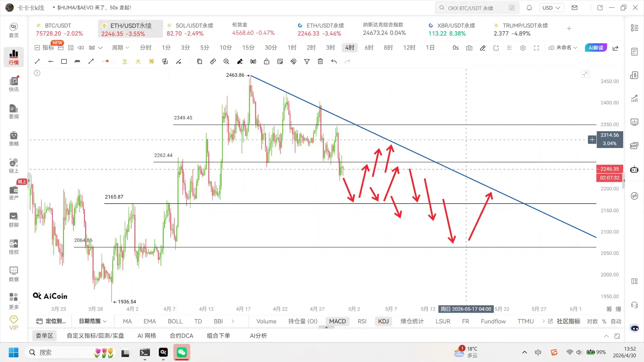The height and width of the screenshot is (362, 644).
Task: Click the notification bell icon
Action: [529, 8]
